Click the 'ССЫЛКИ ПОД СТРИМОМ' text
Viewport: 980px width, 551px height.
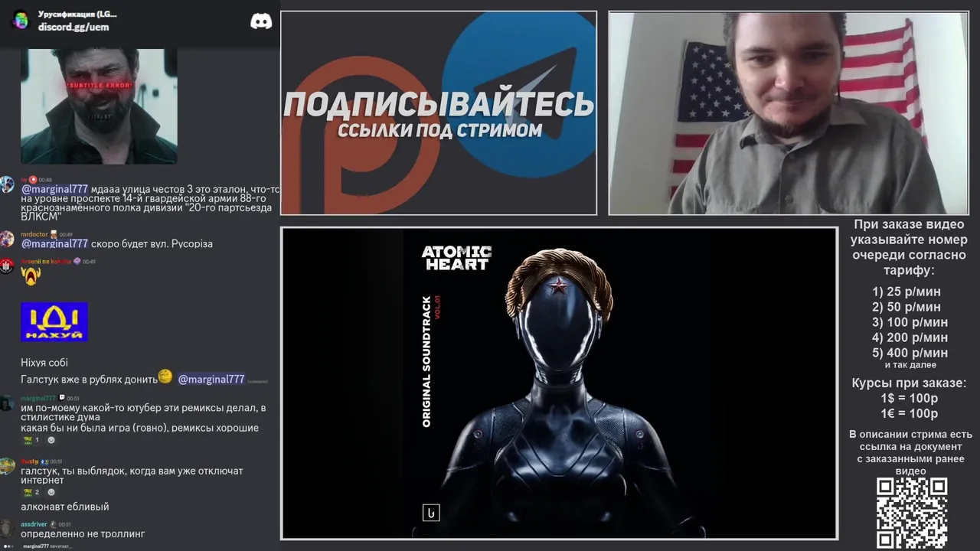pyautogui.click(x=439, y=130)
